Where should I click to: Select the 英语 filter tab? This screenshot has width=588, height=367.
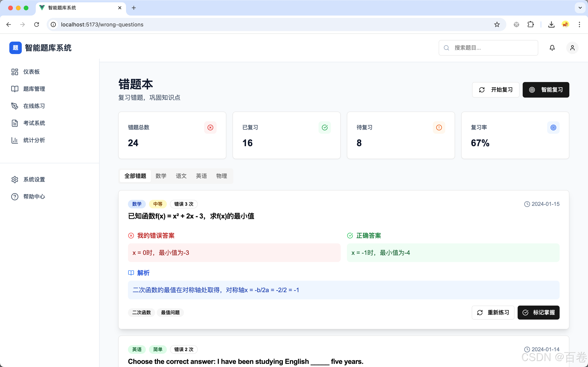pos(201,176)
